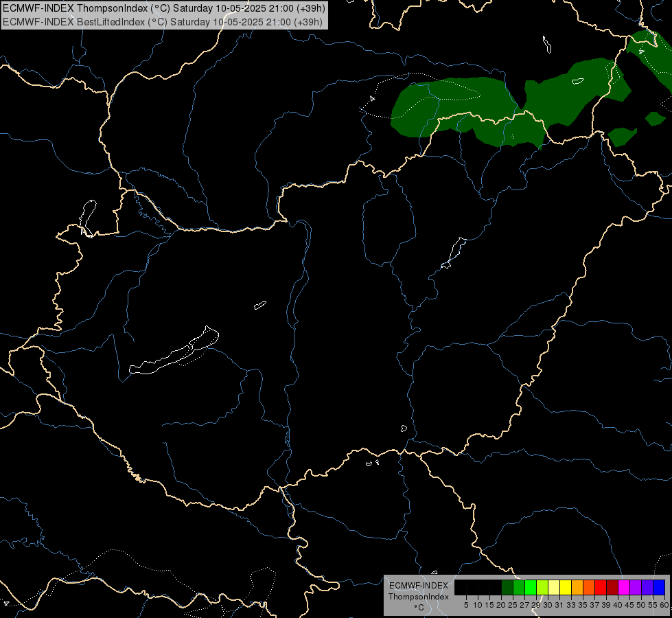Pick the yellow 31-33 legend swatch
Image resolution: width=672 pixels, height=618 pixels.
tap(566, 587)
